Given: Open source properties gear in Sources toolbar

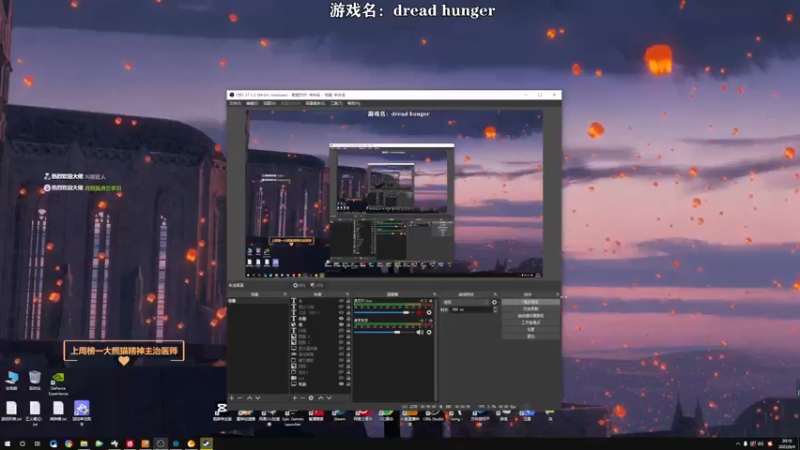Looking at the screenshot, I should (311, 398).
